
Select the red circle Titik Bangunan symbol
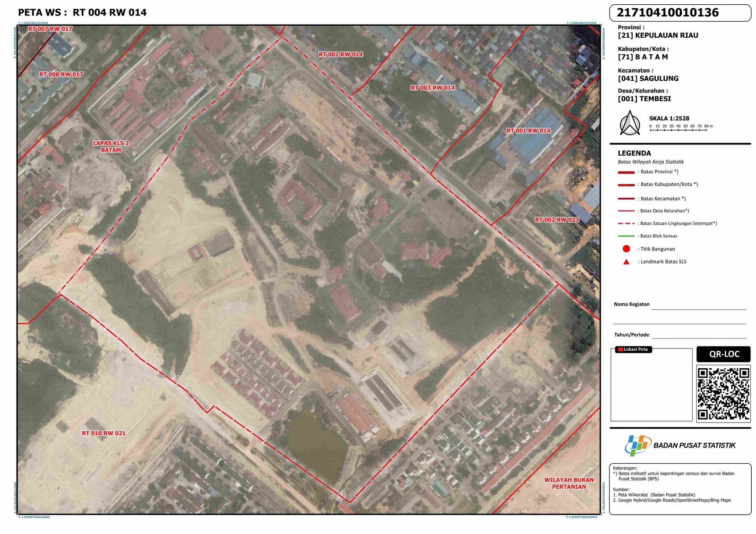tap(626, 249)
